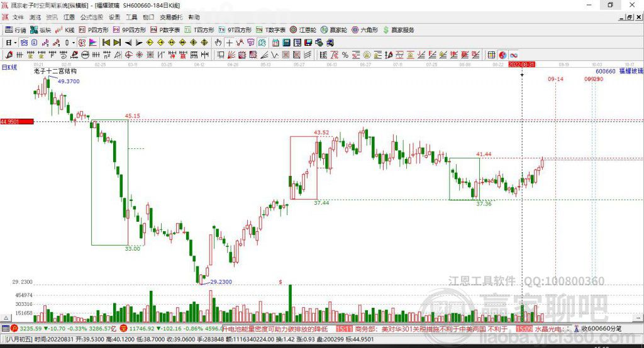Open the 工具 menu
Image resolution: width=644 pixels, height=348 pixels.
[x=131, y=17]
